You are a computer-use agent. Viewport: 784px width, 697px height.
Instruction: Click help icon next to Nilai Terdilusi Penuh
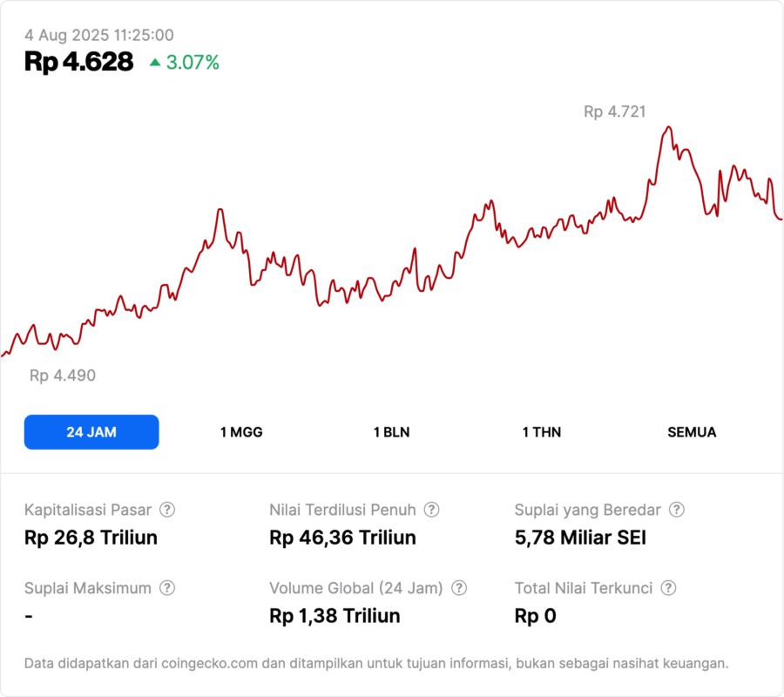431,510
